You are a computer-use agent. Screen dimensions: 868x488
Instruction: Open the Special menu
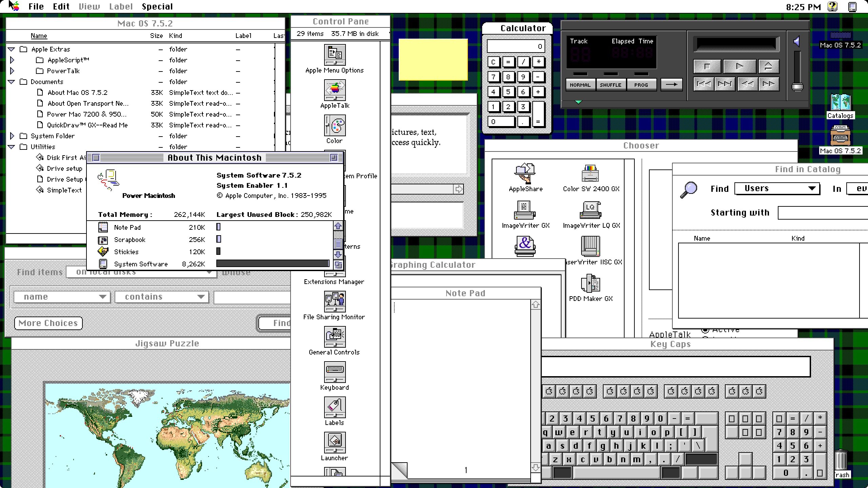[x=157, y=6]
